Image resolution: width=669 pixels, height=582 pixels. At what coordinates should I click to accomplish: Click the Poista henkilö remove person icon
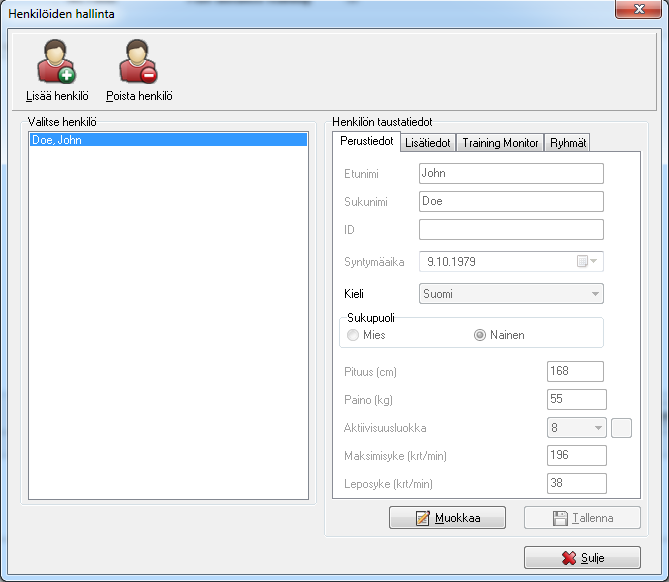click(x=139, y=61)
